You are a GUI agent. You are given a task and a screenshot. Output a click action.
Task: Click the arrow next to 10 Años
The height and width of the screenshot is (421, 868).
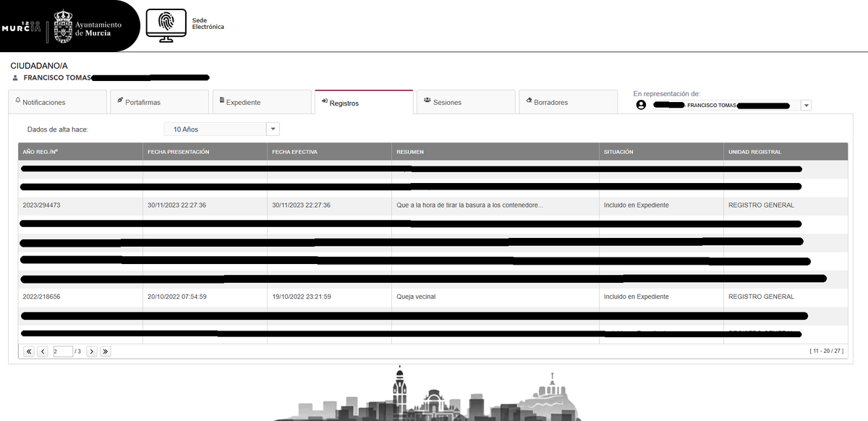[273, 129]
